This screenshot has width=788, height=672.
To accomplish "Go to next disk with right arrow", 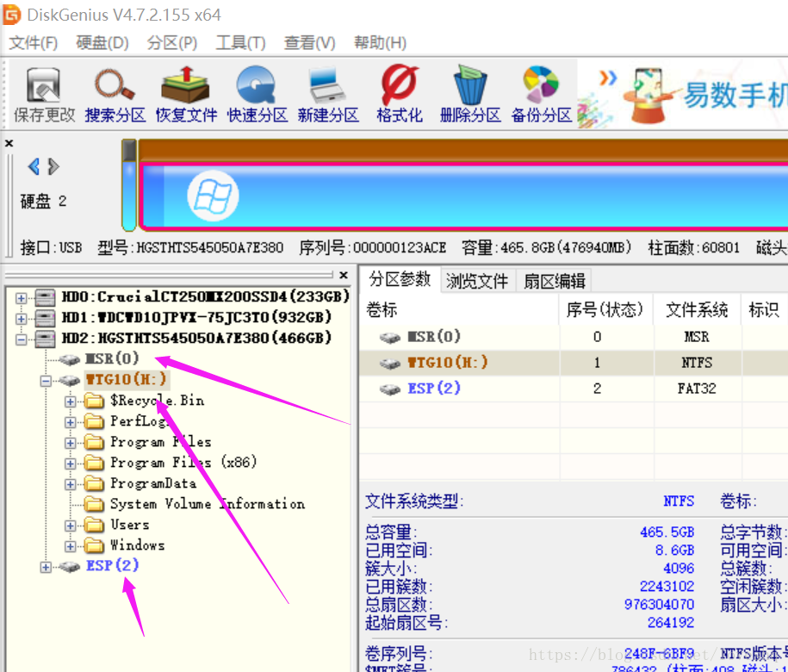I will pos(53,166).
